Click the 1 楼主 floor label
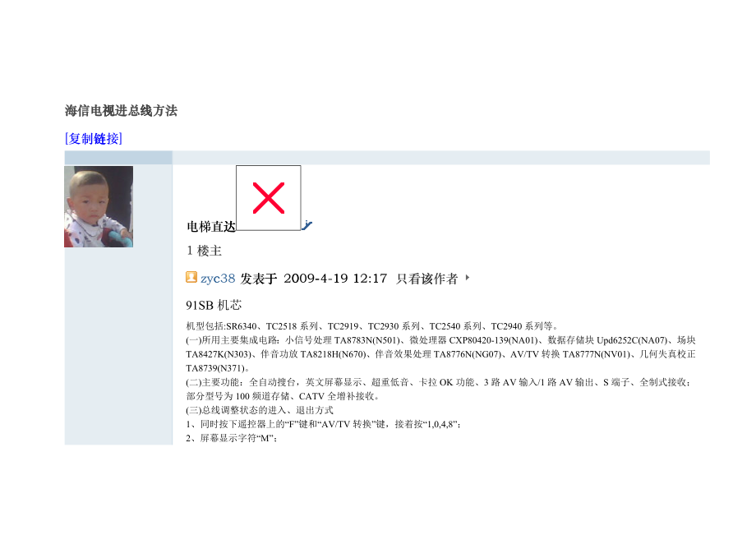 pyautogui.click(x=204, y=251)
